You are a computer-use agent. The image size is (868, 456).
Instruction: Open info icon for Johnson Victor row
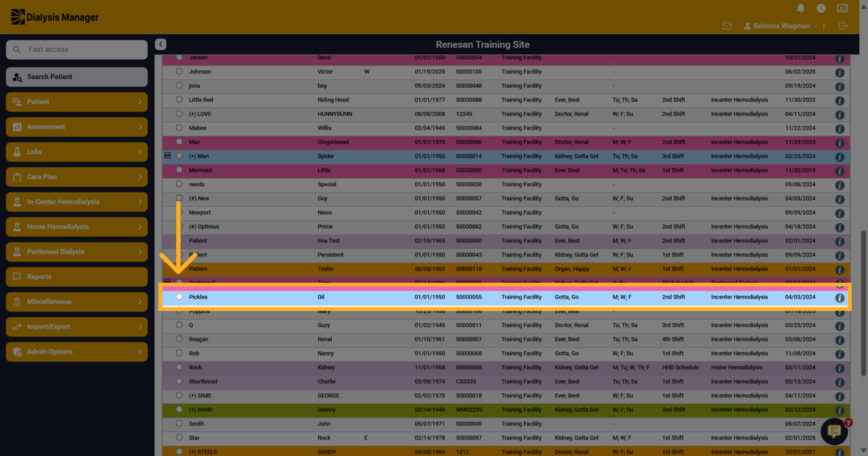[840, 72]
